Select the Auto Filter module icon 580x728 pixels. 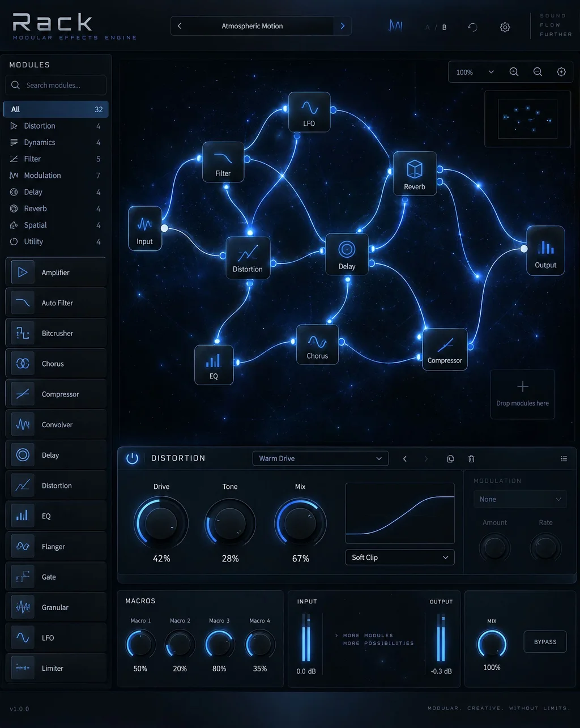(x=23, y=303)
